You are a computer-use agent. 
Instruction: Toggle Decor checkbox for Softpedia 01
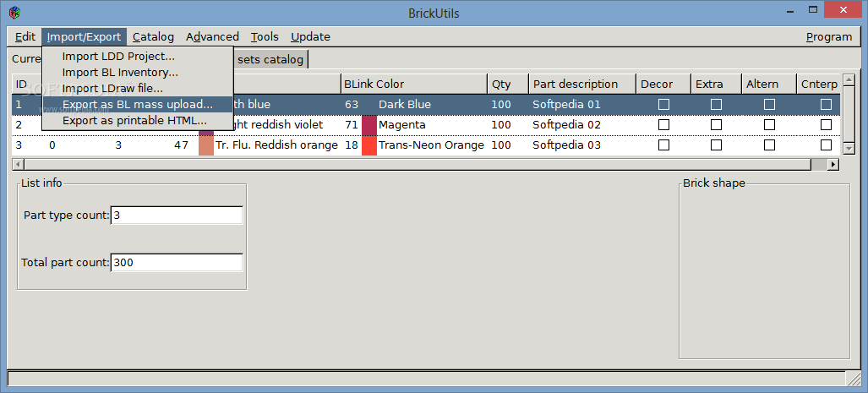coord(663,104)
